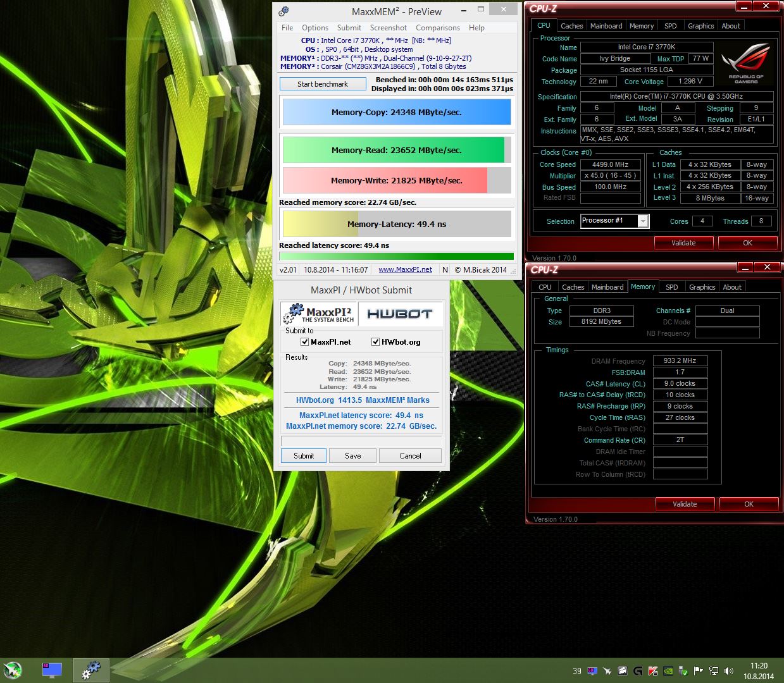Switch to Memory tab in upper CPU-Z window

click(x=642, y=26)
